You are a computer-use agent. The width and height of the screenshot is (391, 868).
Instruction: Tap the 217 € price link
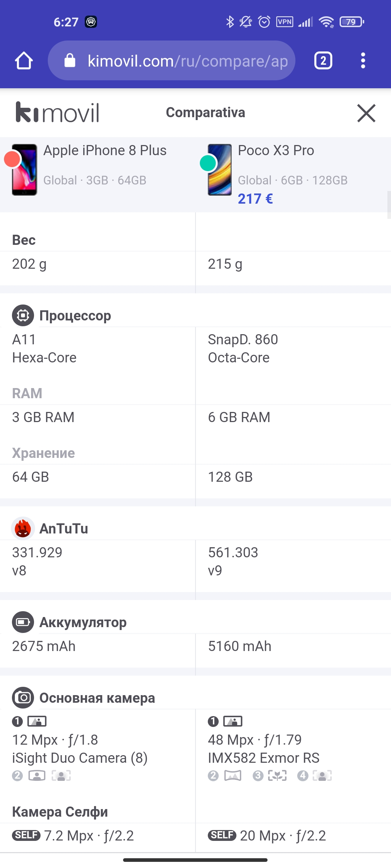click(x=255, y=199)
